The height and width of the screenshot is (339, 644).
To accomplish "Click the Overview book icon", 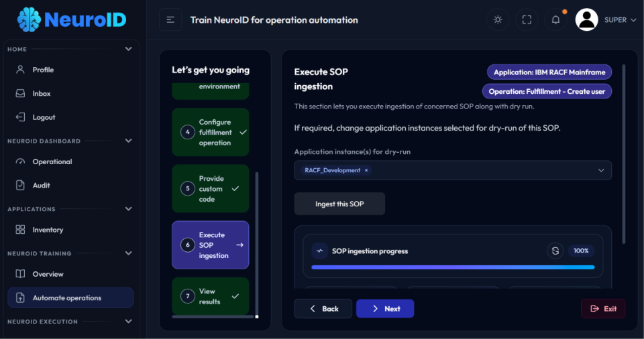I will [20, 274].
